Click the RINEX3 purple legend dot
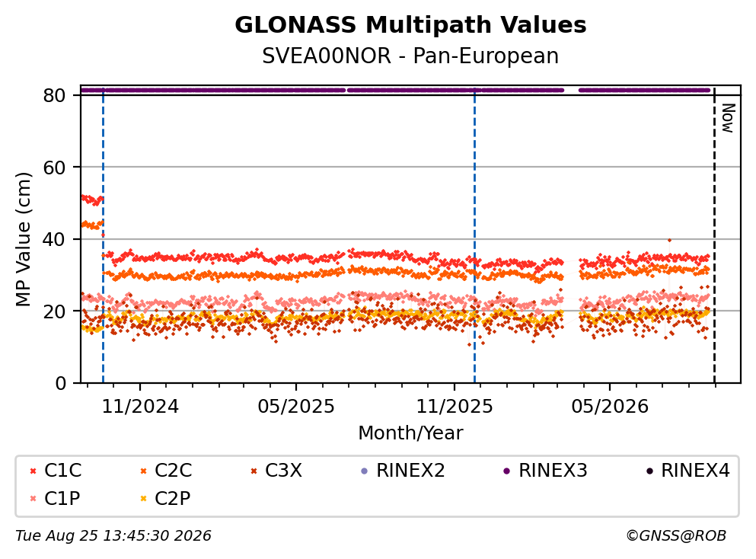The width and height of the screenshot is (756, 559). (x=507, y=471)
